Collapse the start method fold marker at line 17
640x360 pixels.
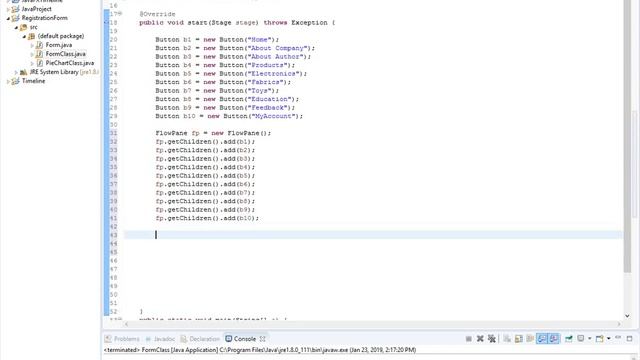[121, 13]
